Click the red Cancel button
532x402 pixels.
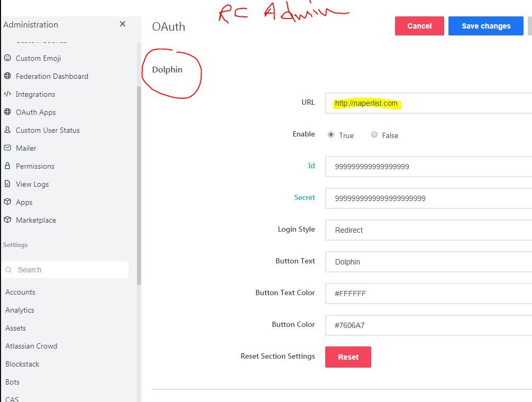tap(419, 26)
